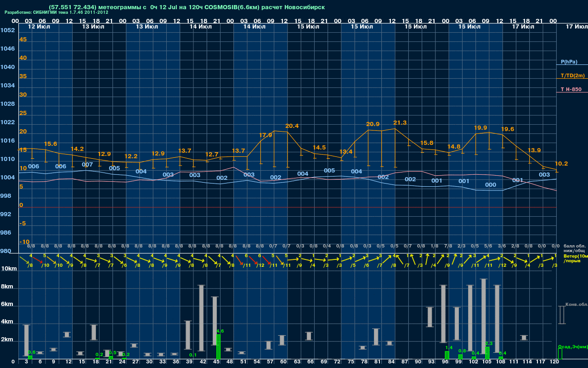Click the 4.6 precipitation value label
The width and height of the screenshot is (588, 368).
(220, 331)
